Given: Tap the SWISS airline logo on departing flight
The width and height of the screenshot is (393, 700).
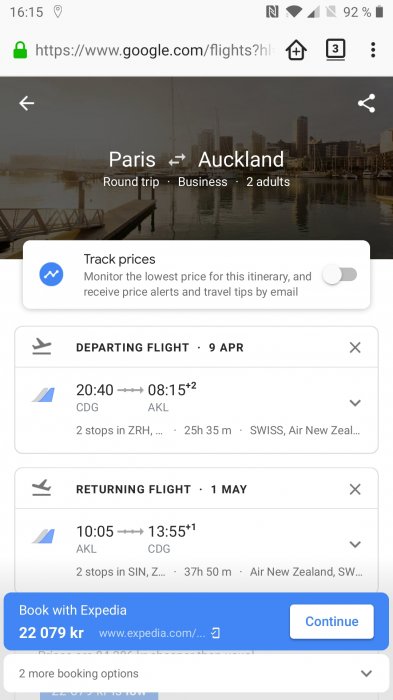Looking at the screenshot, I should 43,395.
